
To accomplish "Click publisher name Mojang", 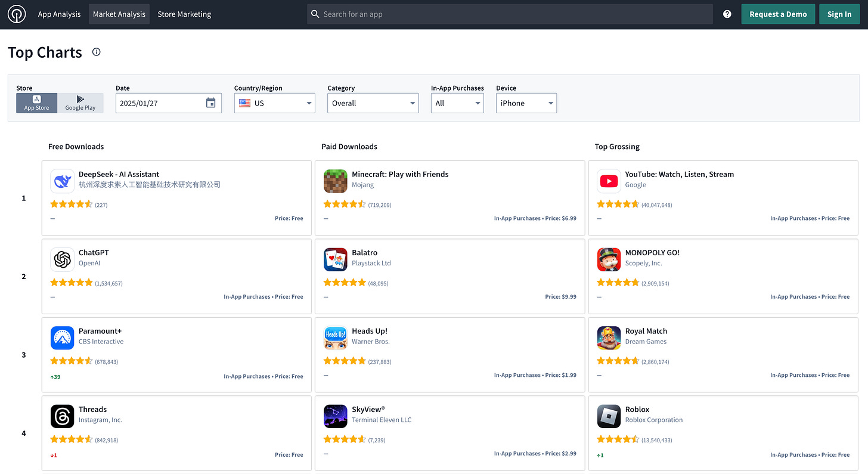I will 363,185.
